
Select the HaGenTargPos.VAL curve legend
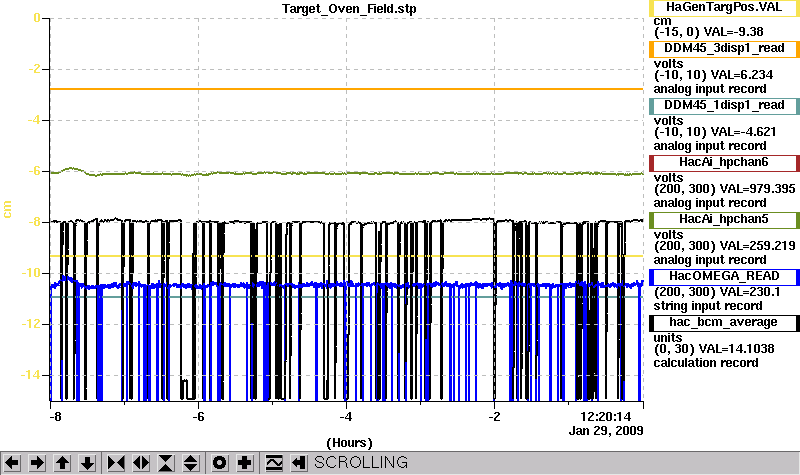[724, 8]
